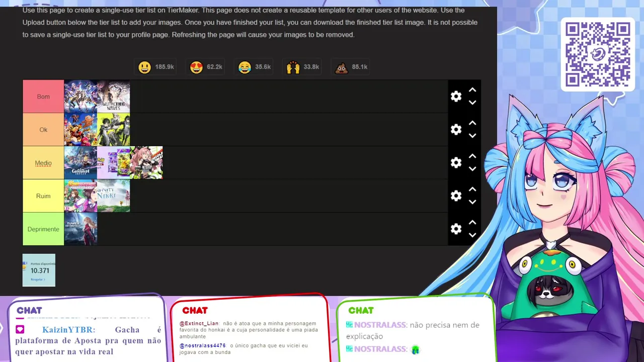Select the first game image in Bom tier
The width and height of the screenshot is (644, 362).
tap(80, 97)
